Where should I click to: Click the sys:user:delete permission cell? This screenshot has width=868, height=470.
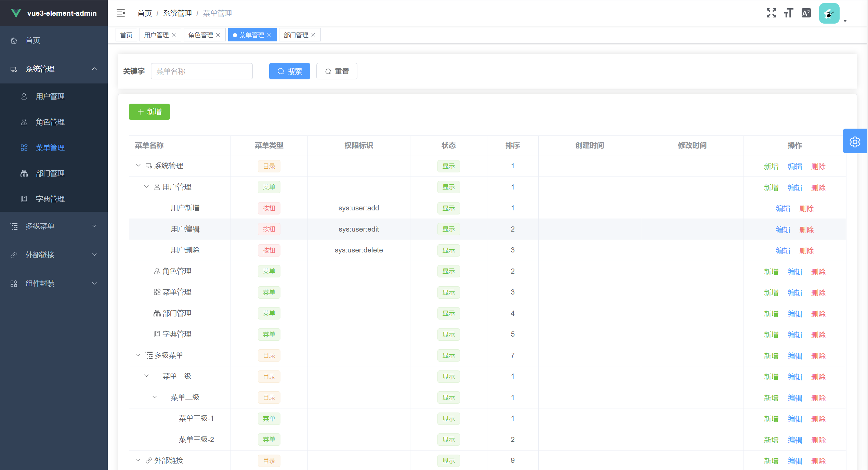click(x=359, y=250)
